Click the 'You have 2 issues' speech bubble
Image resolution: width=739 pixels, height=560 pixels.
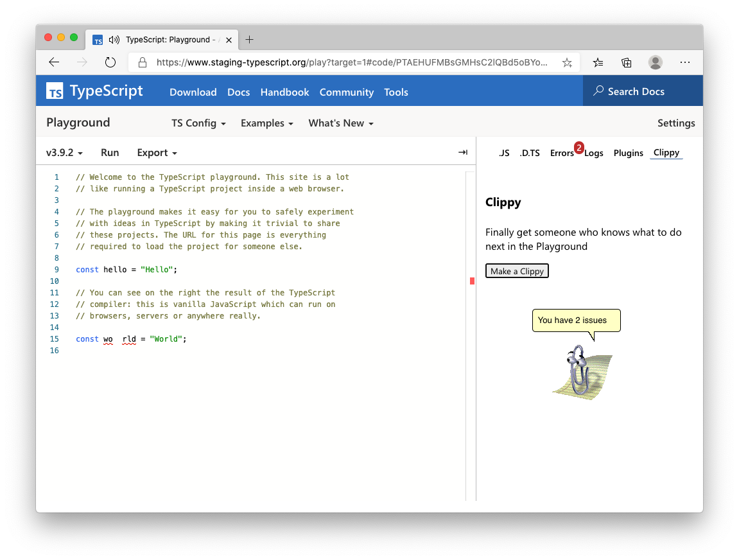point(577,320)
